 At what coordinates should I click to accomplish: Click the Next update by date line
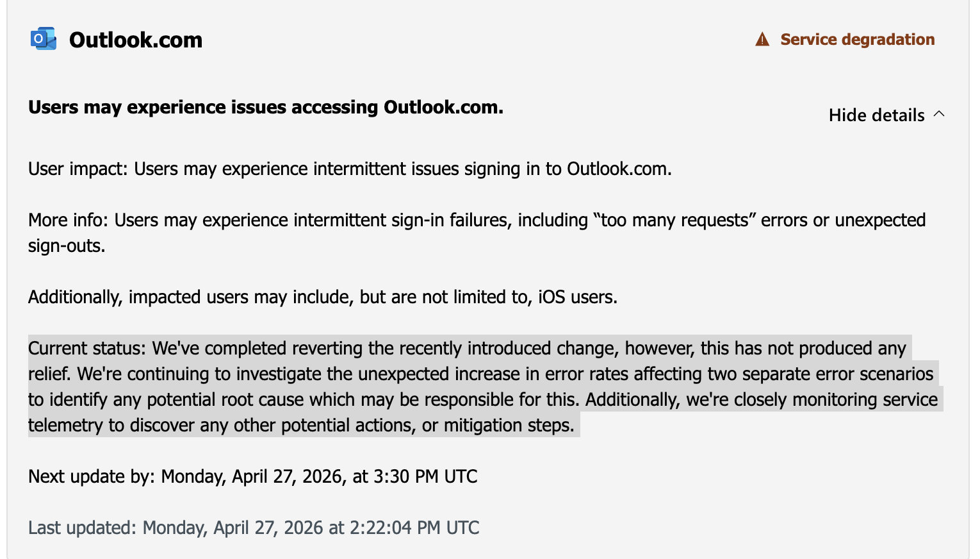[x=252, y=476]
